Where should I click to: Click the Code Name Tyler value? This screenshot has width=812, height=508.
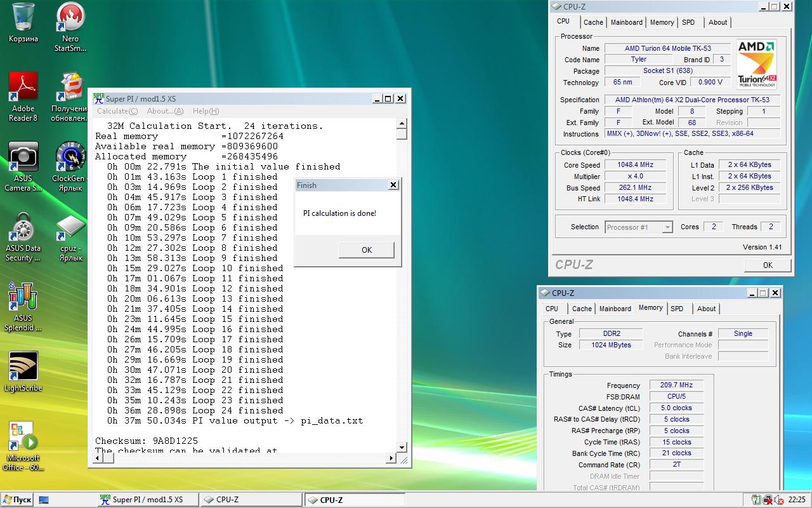tap(639, 59)
